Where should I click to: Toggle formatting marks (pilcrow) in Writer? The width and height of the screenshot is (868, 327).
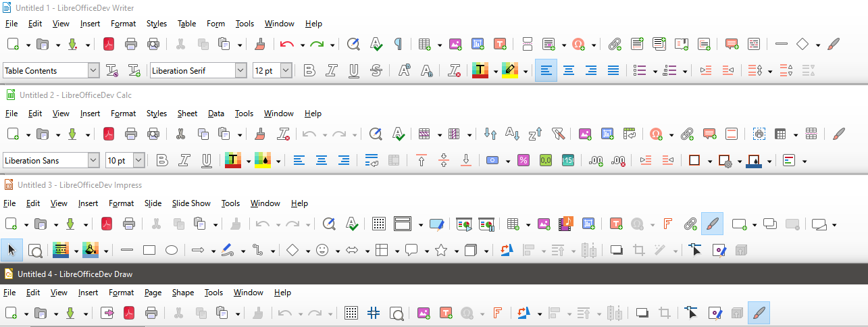click(x=399, y=45)
